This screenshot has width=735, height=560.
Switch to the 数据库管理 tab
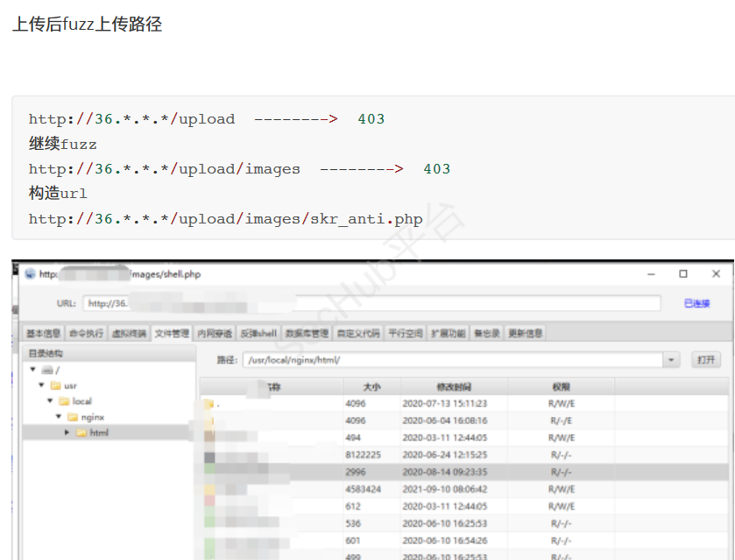point(307,333)
